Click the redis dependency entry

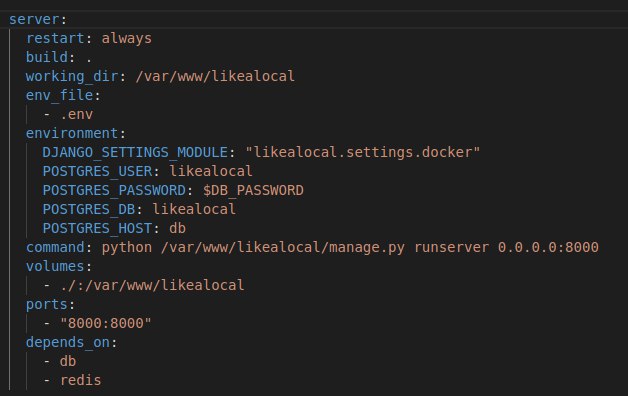pyautogui.click(x=81, y=380)
